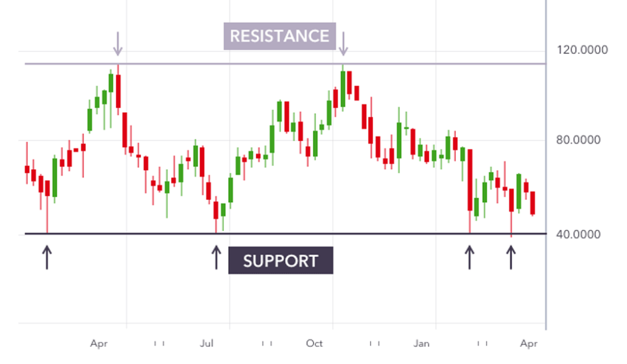The width and height of the screenshot is (627, 364).
Task: Click the Jan label on time axis
Action: click(421, 343)
